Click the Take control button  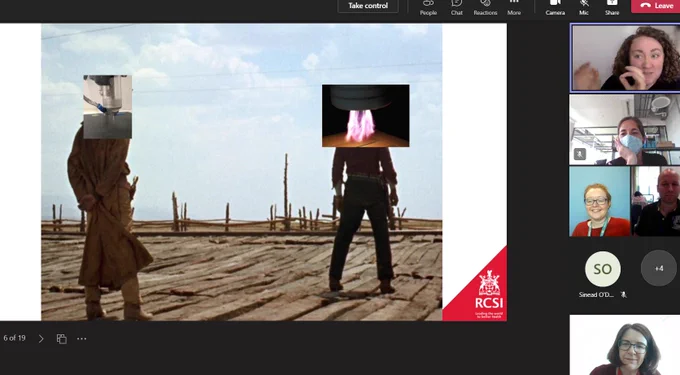[368, 6]
